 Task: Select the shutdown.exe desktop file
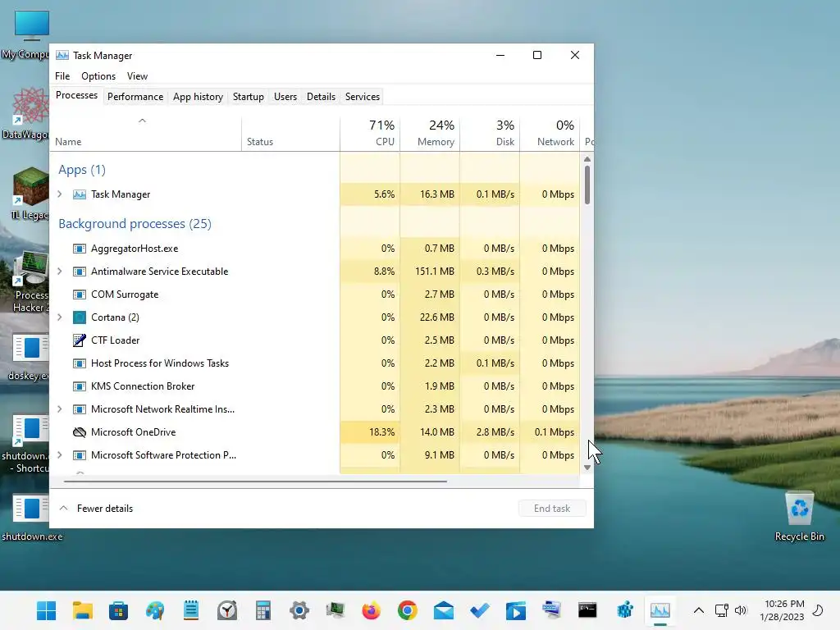click(x=32, y=518)
